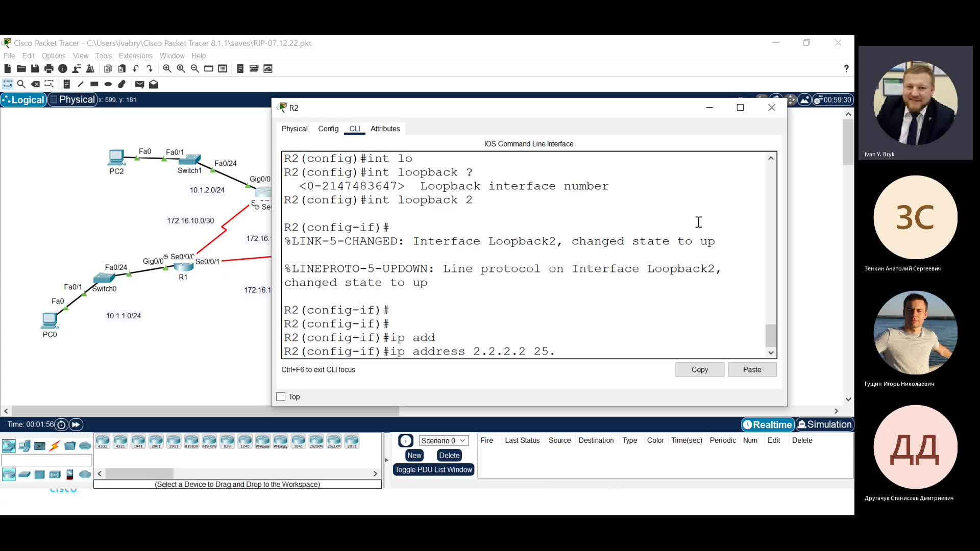Screen dimensions: 980x551
Task: Zoom in with magnifier plus icon
Action: [x=167, y=69]
